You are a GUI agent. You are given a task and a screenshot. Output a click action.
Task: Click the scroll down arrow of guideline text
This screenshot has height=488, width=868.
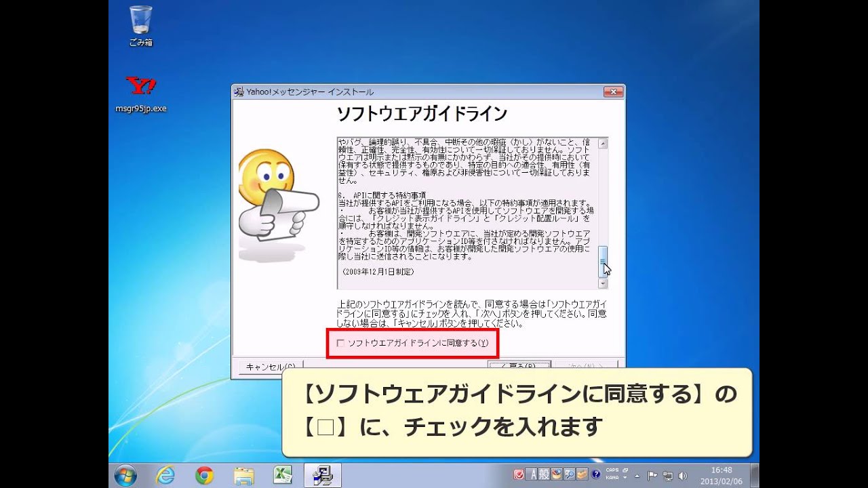603,285
